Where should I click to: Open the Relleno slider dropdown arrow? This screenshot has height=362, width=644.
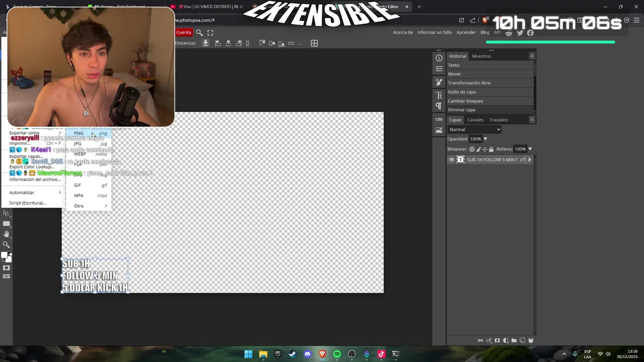(530, 149)
